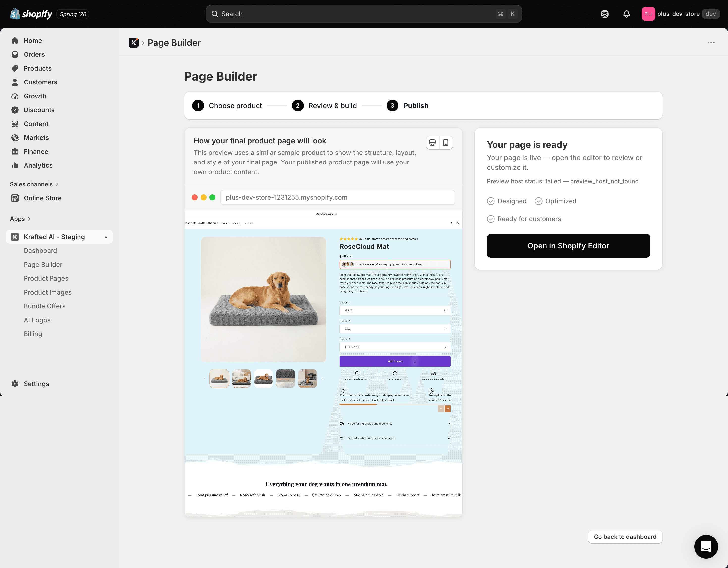The width and height of the screenshot is (728, 568).
Task: Open Product Images menu item
Action: pos(48,292)
